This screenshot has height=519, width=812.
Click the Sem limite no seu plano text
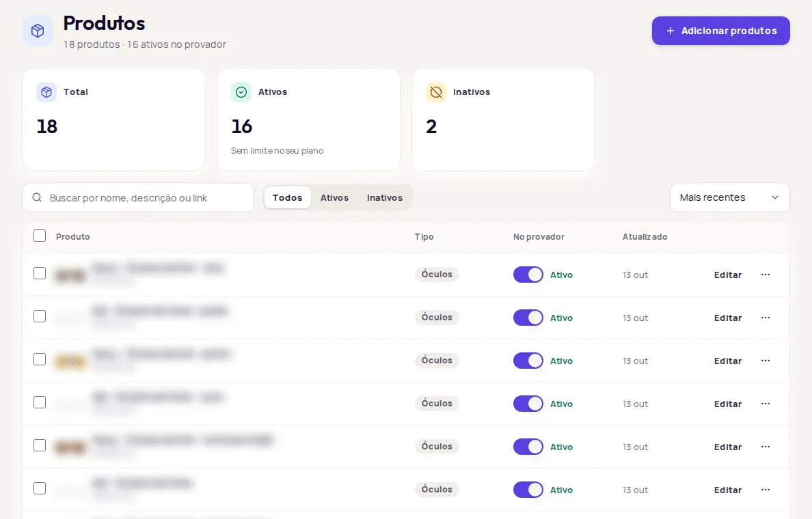tap(277, 150)
